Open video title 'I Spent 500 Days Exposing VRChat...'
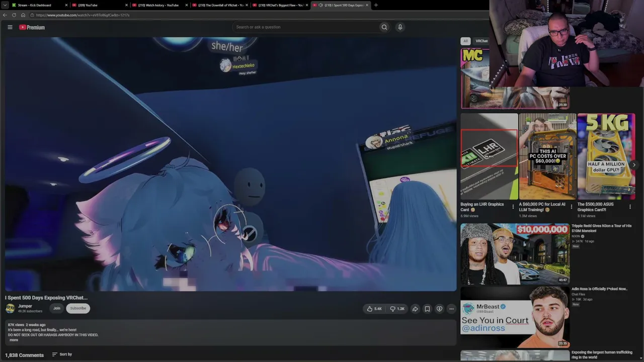Image resolution: width=644 pixels, height=362 pixels. click(46, 298)
